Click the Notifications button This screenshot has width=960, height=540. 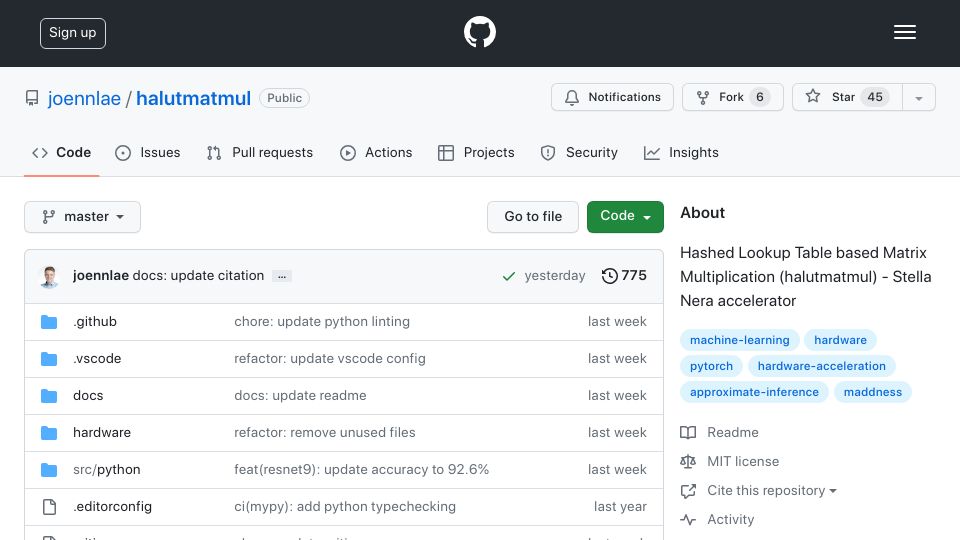click(x=612, y=97)
